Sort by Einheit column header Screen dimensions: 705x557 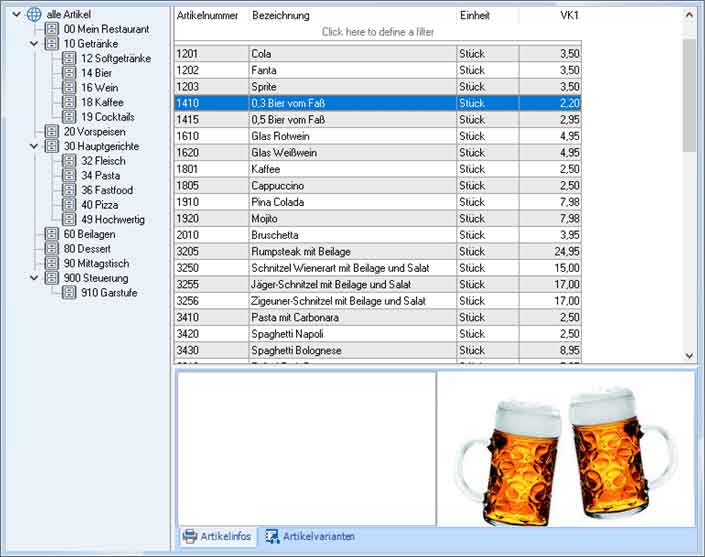(x=488, y=15)
